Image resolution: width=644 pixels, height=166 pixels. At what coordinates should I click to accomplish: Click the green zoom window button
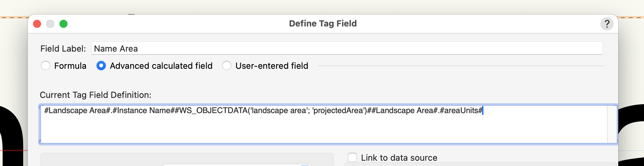63,24
